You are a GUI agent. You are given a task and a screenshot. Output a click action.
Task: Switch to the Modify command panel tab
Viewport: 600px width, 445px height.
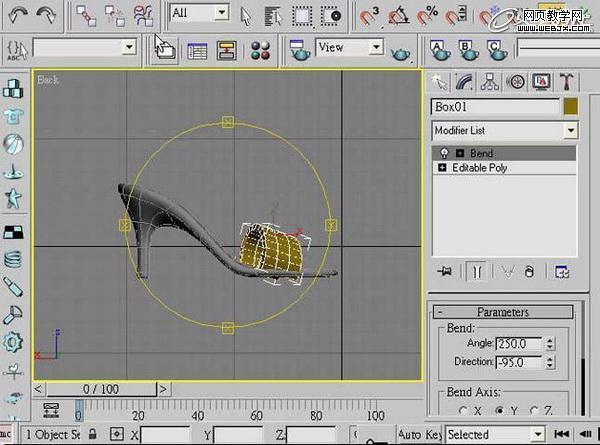tap(464, 82)
